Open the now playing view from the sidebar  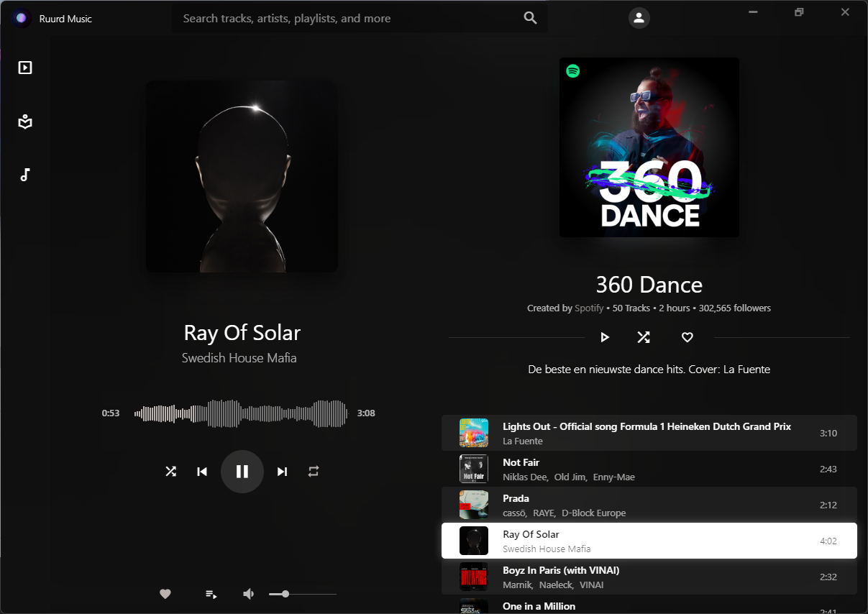point(24,67)
